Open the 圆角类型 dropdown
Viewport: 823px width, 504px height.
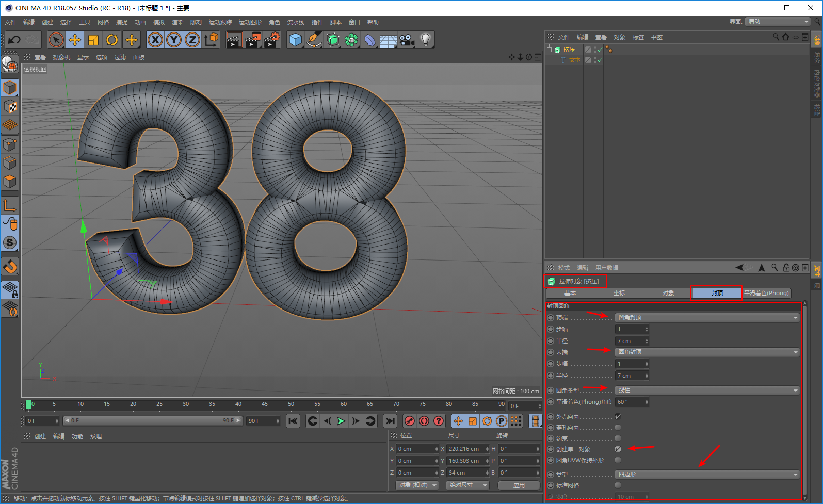(x=707, y=390)
